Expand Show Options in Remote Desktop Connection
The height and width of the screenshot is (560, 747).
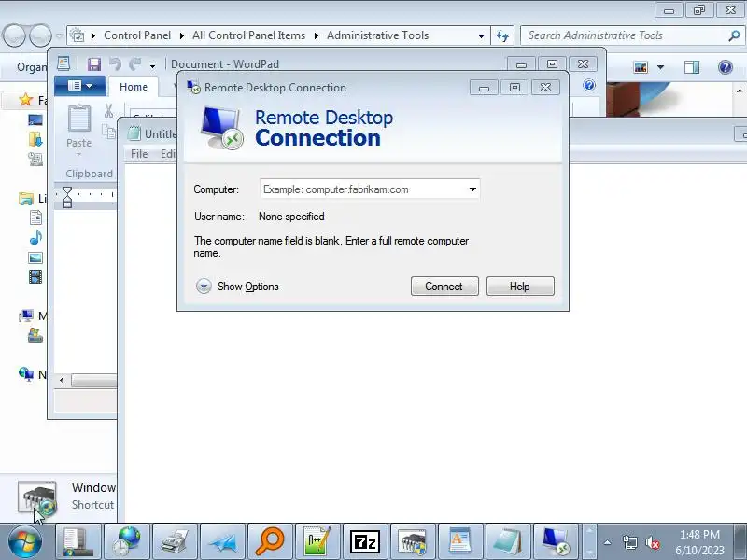[237, 287]
